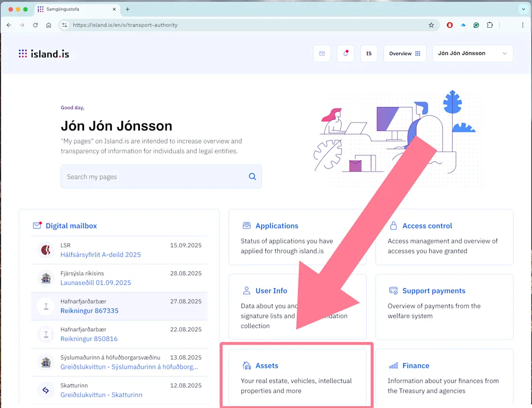Open Hálfsársyfirlit A-deild 2025 message
532x408 pixels.
pyautogui.click(x=101, y=255)
